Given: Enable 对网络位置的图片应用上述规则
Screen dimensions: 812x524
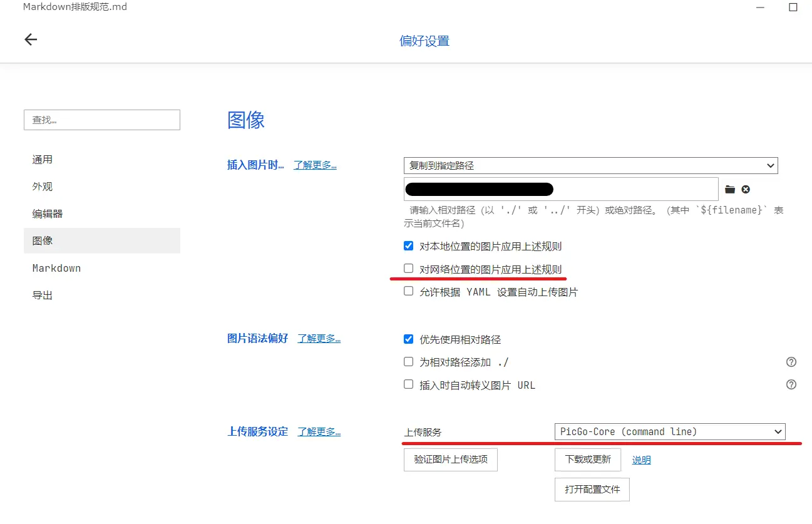Looking at the screenshot, I should pyautogui.click(x=409, y=269).
